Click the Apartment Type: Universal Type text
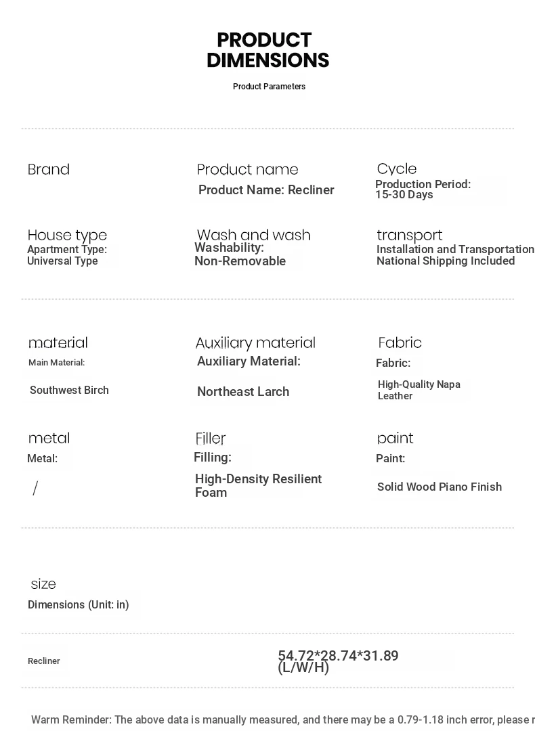Screen dimensions: 535x756 66,255
